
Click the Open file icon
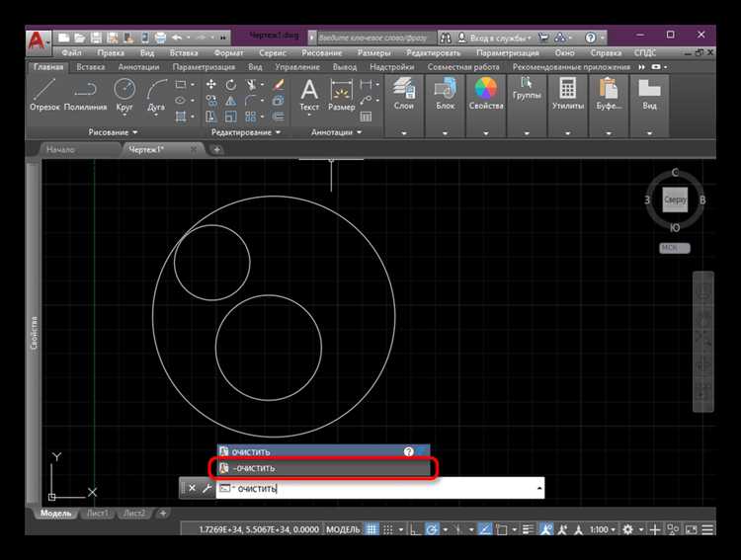click(x=80, y=38)
